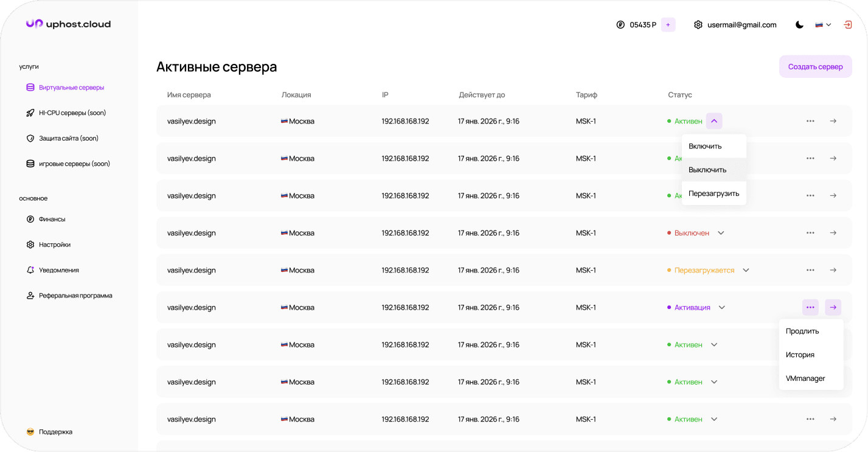Expand status chevron next to Перезагружается
This screenshot has height=452, width=868.
[746, 270]
